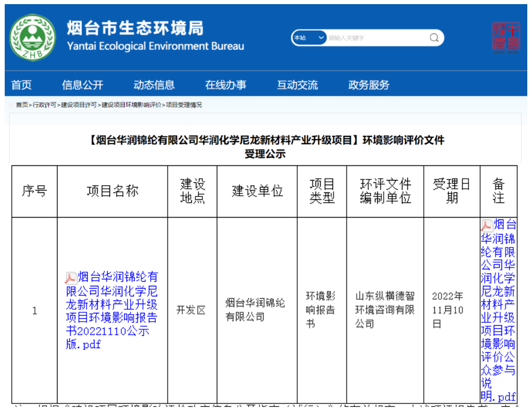Click the 建设地点 column header
The height and width of the screenshot is (414, 532).
[x=192, y=191]
